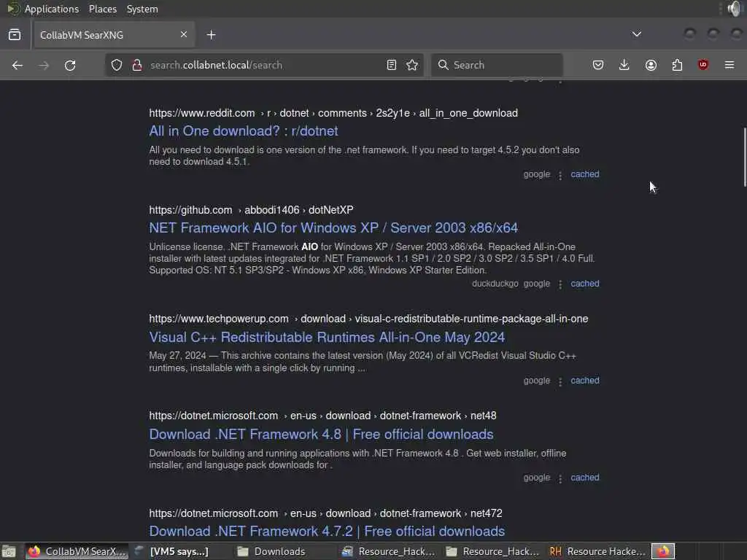The width and height of the screenshot is (747, 560).
Task: Click the show desktop taskbar icon
Action: [9, 552]
